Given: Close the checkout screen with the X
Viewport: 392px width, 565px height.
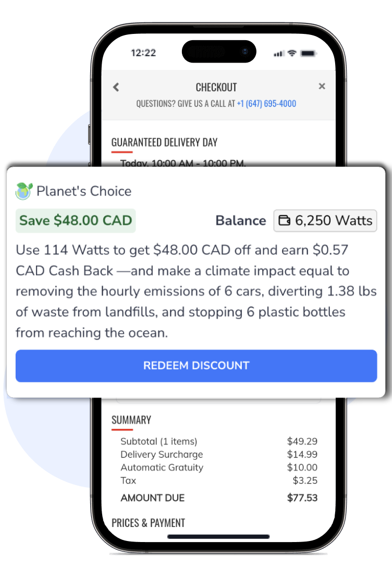Looking at the screenshot, I should [x=322, y=86].
